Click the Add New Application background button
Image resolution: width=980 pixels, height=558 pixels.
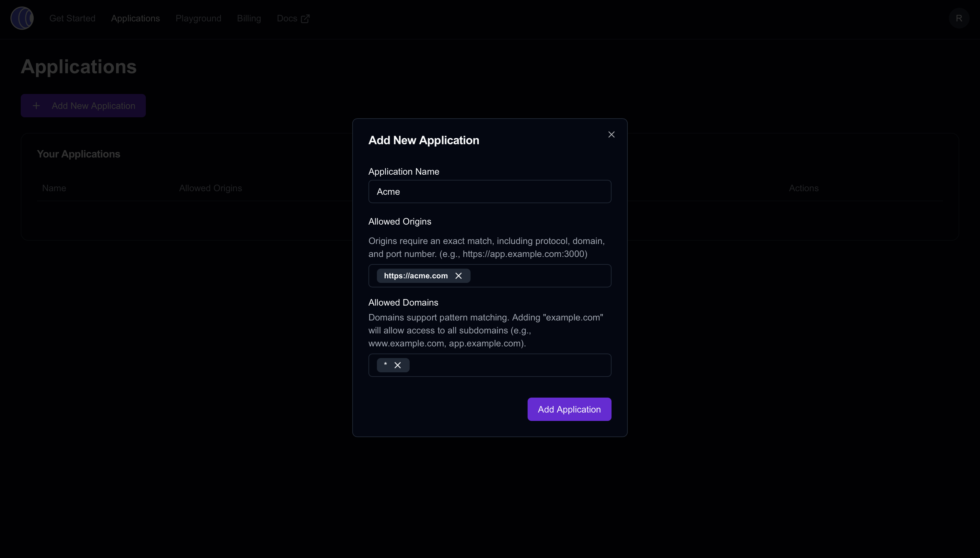tap(83, 106)
